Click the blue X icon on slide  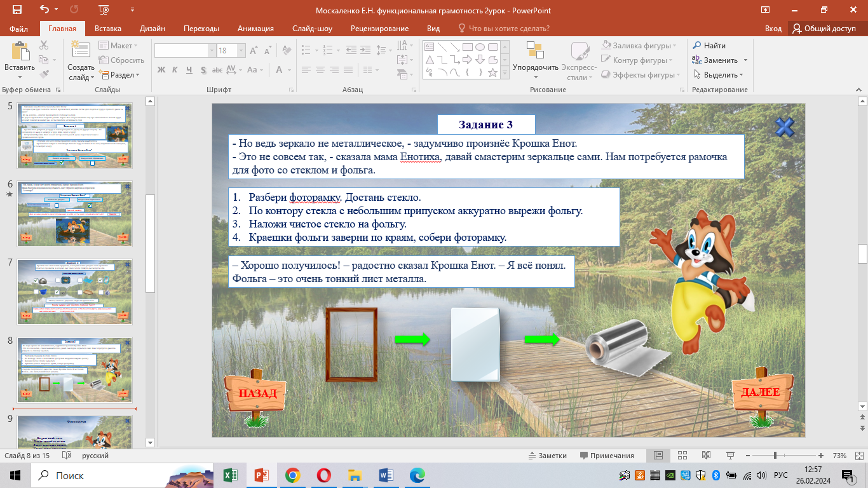(785, 126)
